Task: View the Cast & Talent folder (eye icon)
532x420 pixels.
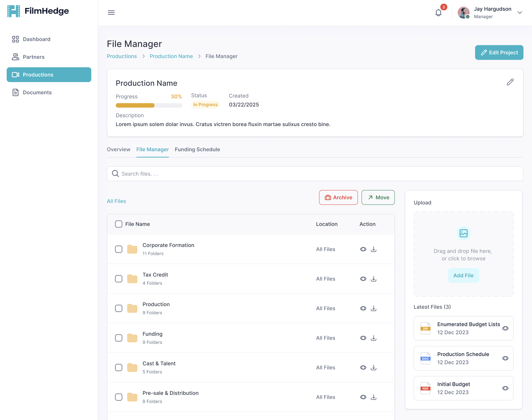Action: [363, 367]
